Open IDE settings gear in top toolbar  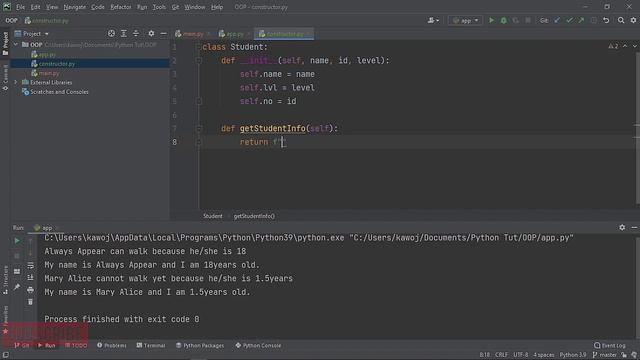tap(633, 20)
